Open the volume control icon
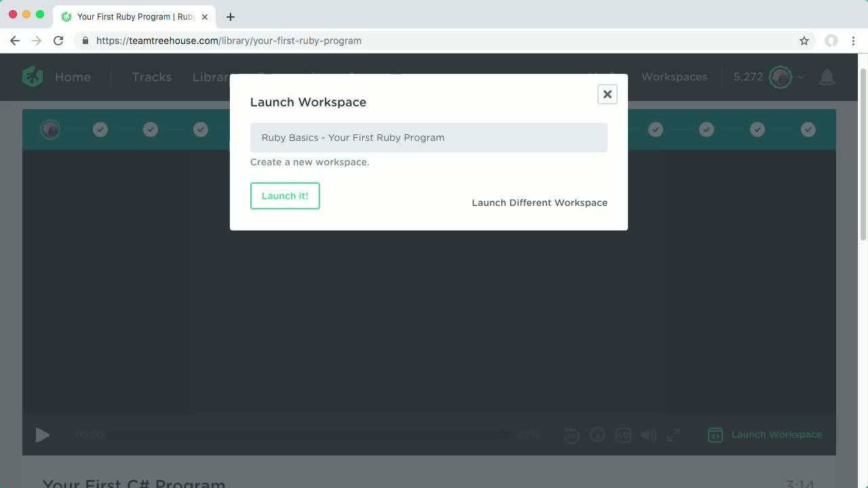 (x=648, y=435)
